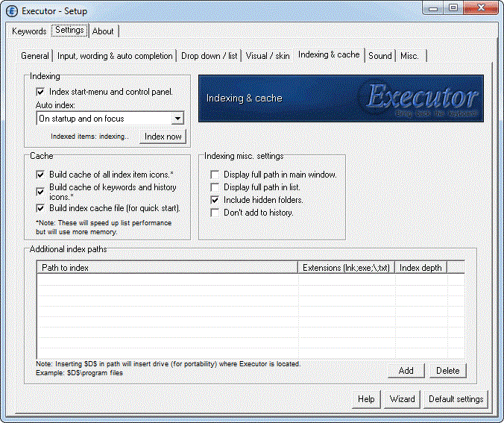Enable Index start-menu and control panel checkbox
This screenshot has height=423, width=504.
(41, 92)
